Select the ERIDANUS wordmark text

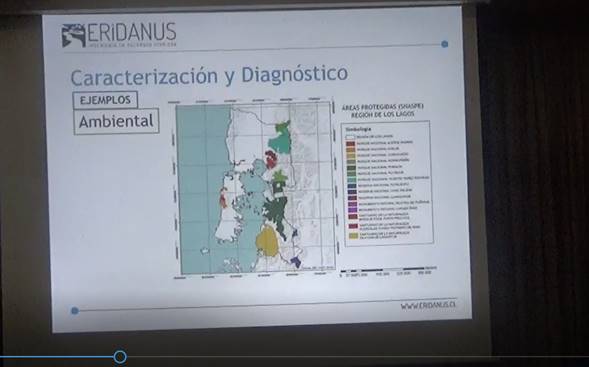coord(132,33)
